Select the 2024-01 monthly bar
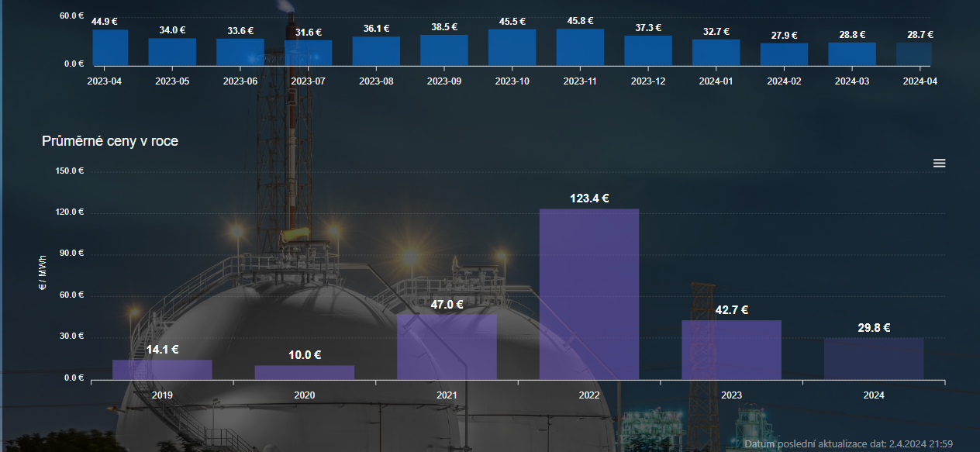Screen dimensions: 980x452 [716, 52]
